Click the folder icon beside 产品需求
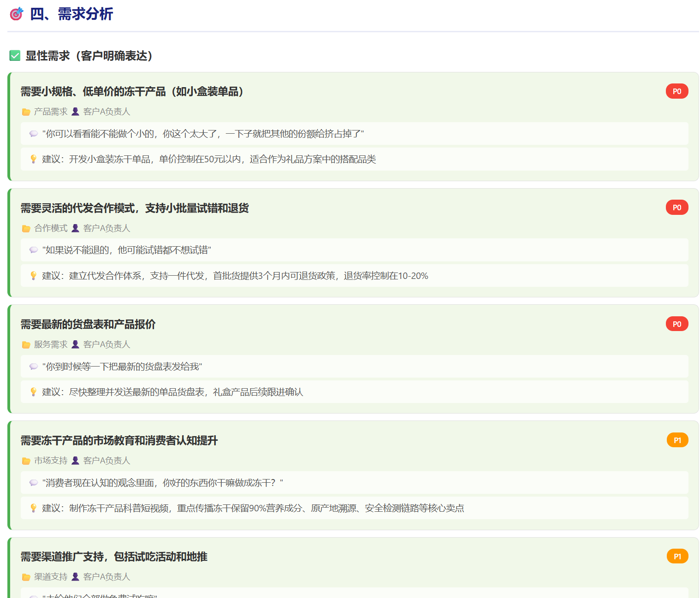 click(26, 112)
